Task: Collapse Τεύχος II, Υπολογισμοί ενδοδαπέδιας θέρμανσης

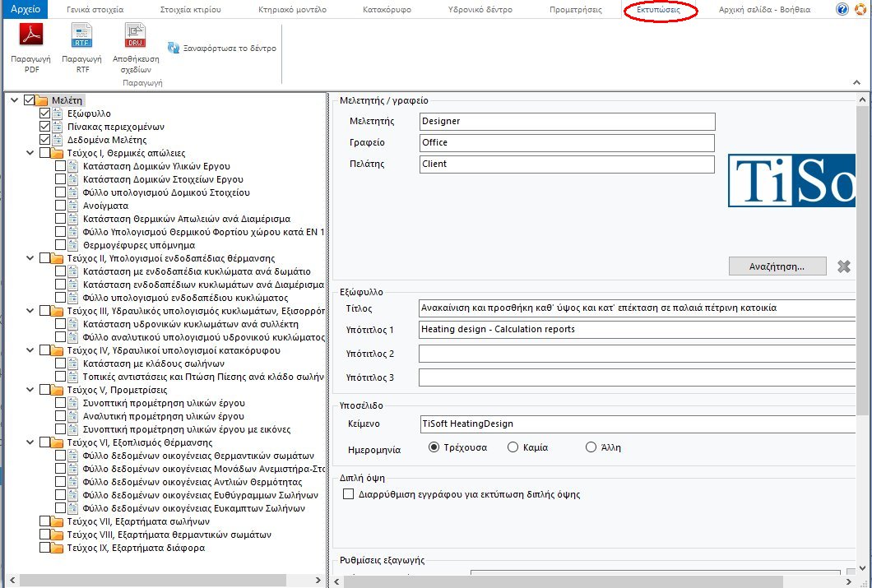Action: [30, 257]
